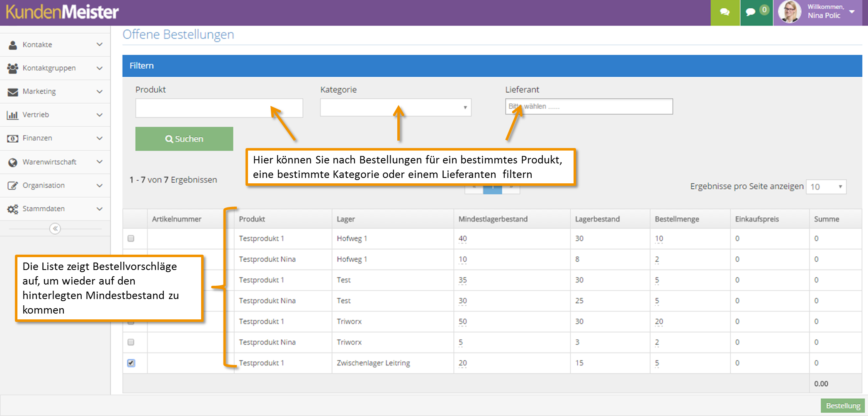Click the Kontakte person icon
Screen dimensions: 868x416
tap(13, 45)
